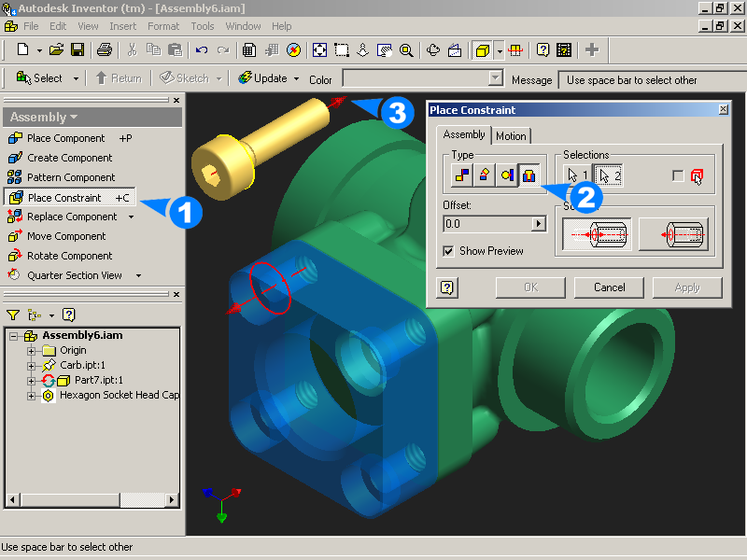747x560 pixels.
Task: Click the Undo arrow in the toolbar
Action: [x=202, y=49]
